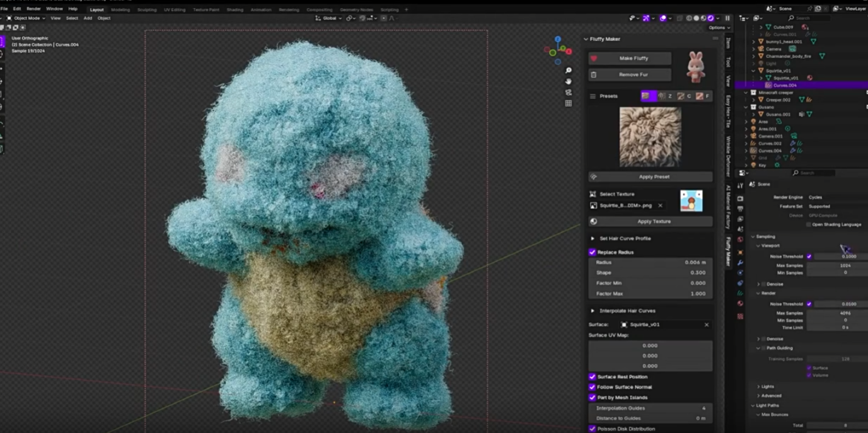Open the Render menu
The height and width of the screenshot is (433, 868).
coord(33,9)
